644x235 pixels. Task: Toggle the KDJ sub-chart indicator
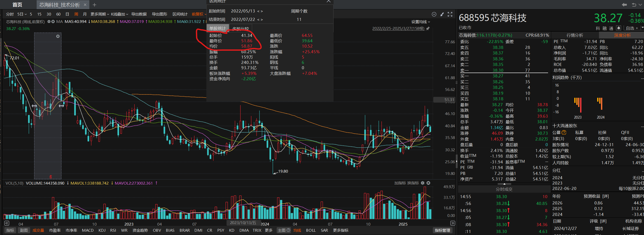click(102, 230)
